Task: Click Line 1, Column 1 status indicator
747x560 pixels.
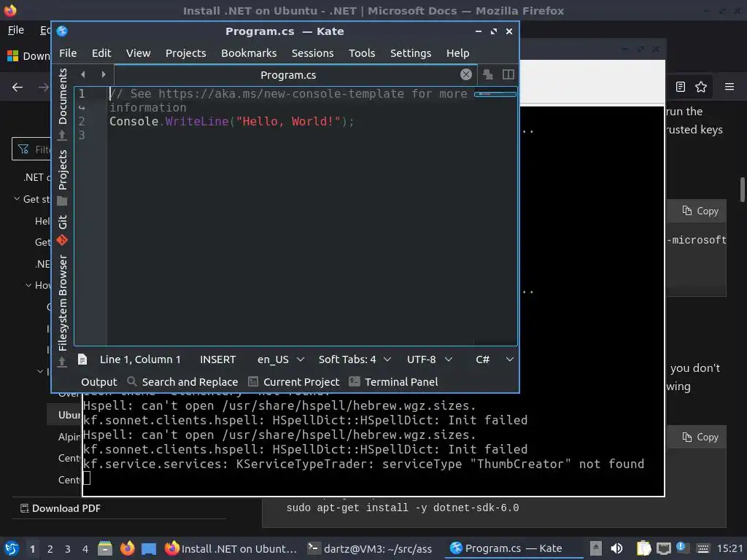Action: 140,359
